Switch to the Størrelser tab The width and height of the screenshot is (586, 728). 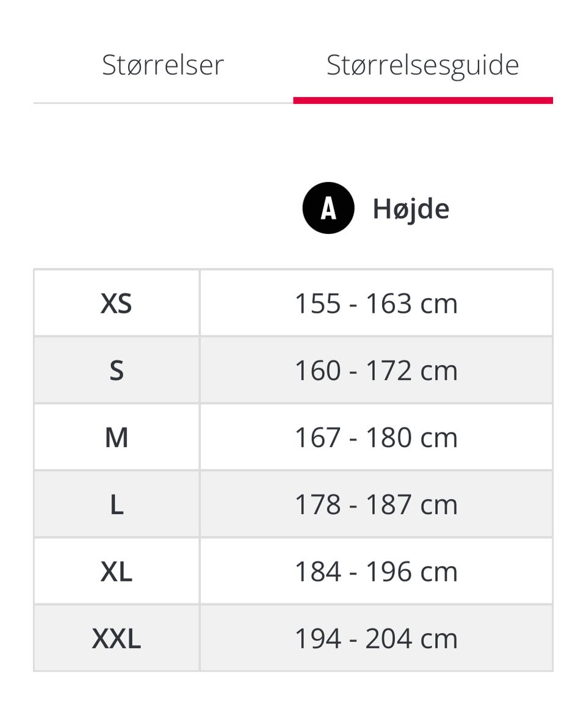click(x=163, y=65)
